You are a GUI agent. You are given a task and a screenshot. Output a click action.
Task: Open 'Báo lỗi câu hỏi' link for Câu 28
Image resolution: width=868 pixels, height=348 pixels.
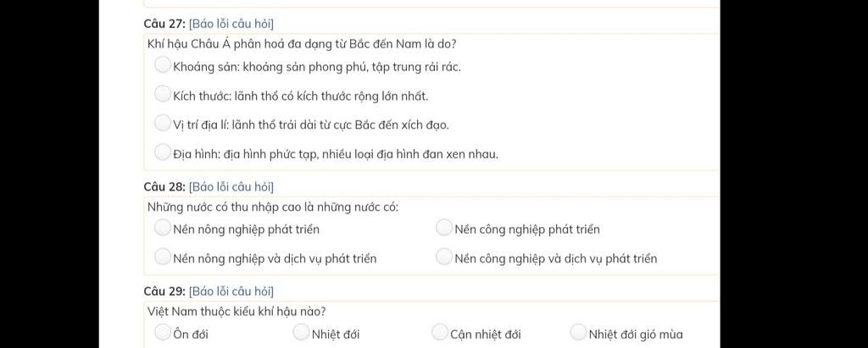tap(231, 187)
